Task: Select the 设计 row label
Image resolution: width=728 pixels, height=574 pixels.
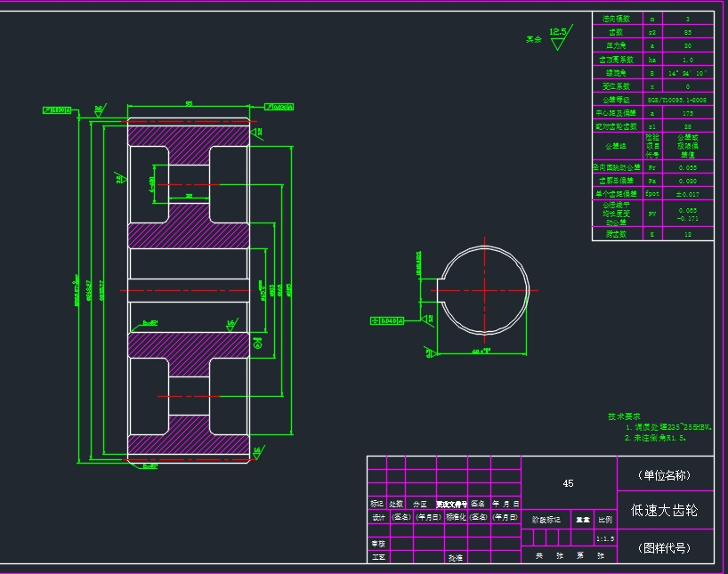Action: [x=378, y=517]
